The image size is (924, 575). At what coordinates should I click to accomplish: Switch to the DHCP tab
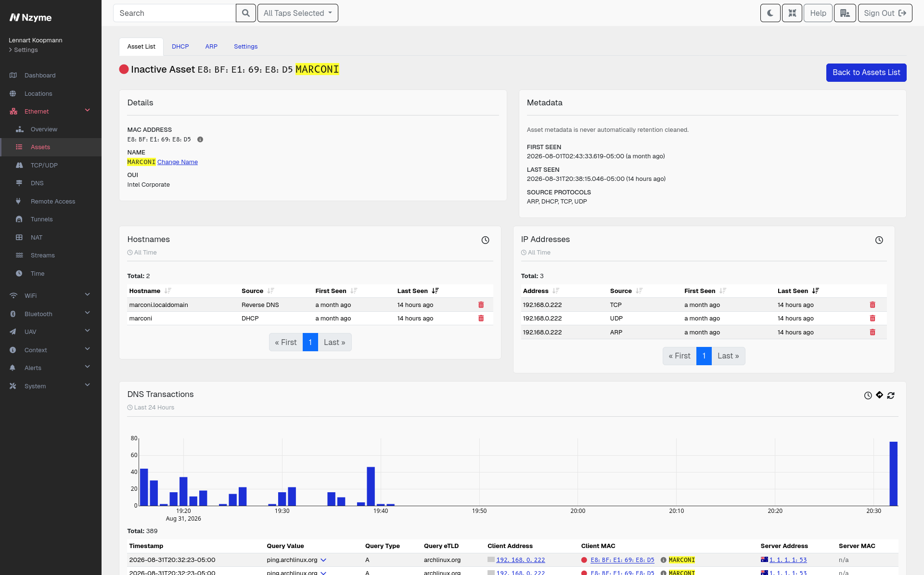(180, 47)
